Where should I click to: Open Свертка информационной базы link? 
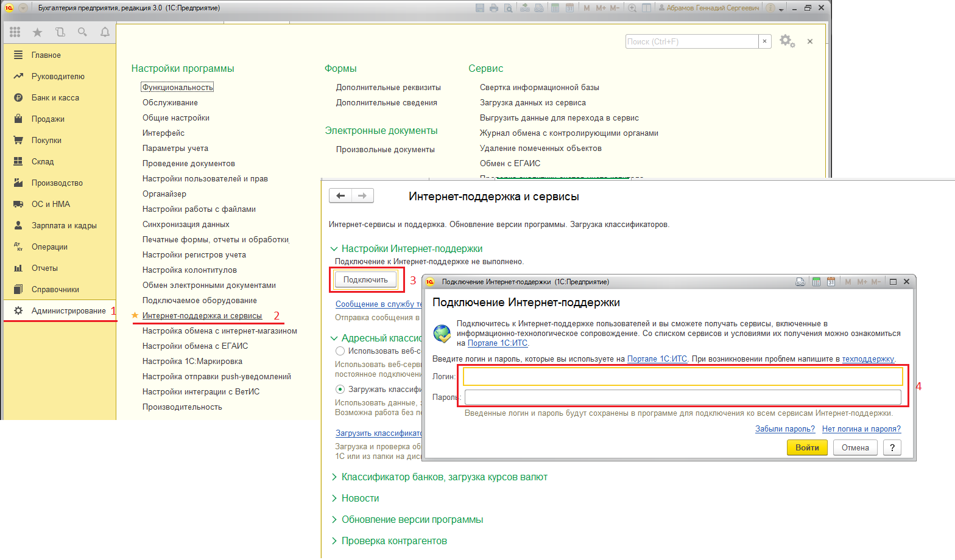click(539, 87)
